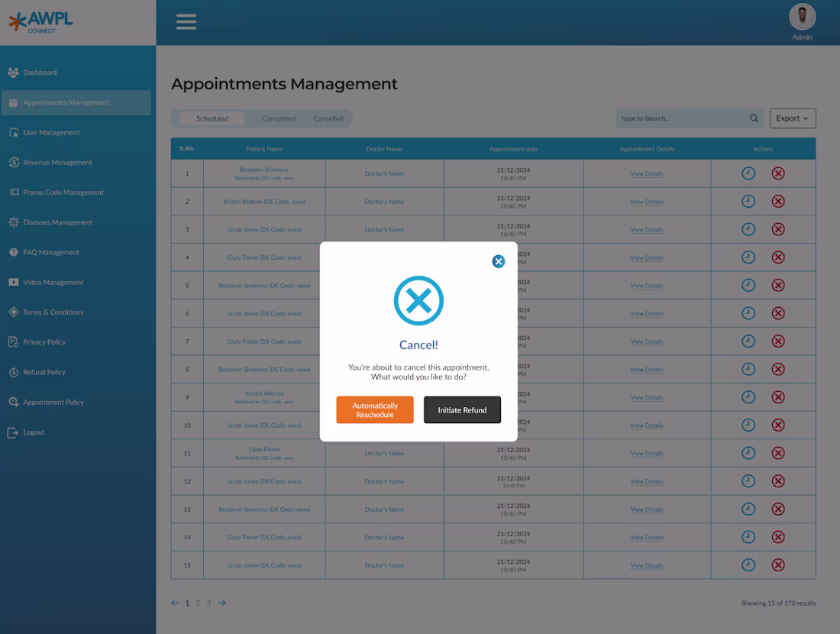Image resolution: width=840 pixels, height=634 pixels.
Task: Go to Dashboard in the sidebar
Action: (40, 73)
